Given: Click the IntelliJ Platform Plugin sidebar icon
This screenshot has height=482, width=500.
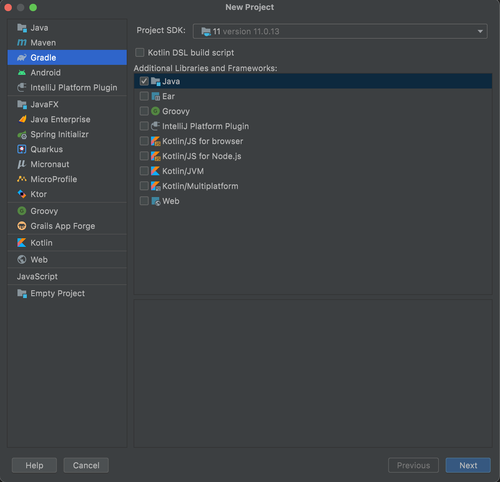Looking at the screenshot, I should click(x=22, y=87).
